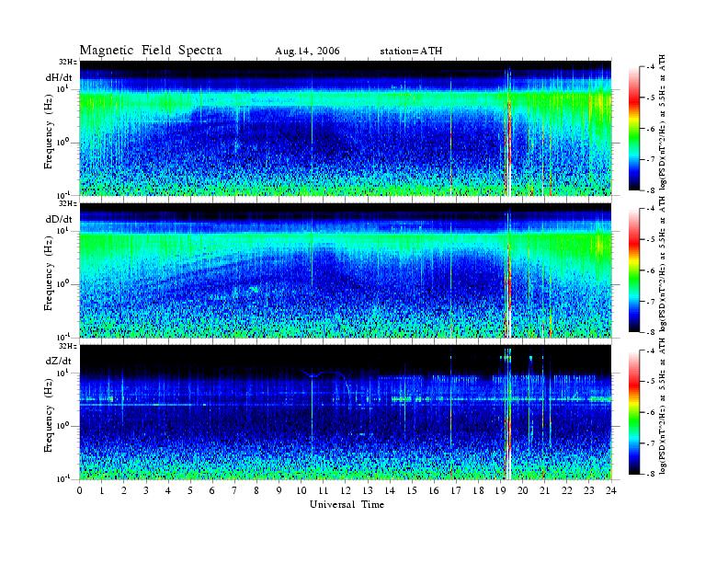Click the hour 4 tick label on time axis
The image size is (728, 563).
(168, 490)
